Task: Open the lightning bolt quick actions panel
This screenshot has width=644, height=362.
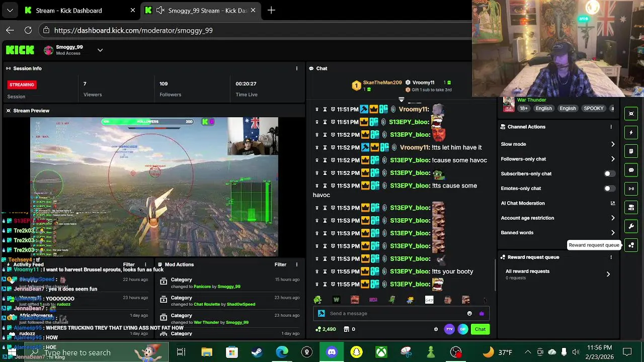Action: click(631, 132)
